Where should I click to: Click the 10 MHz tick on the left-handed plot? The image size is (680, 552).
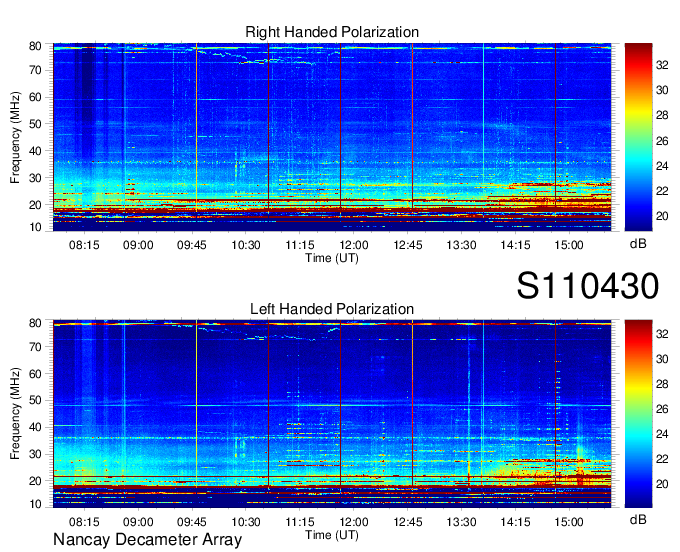(35, 505)
